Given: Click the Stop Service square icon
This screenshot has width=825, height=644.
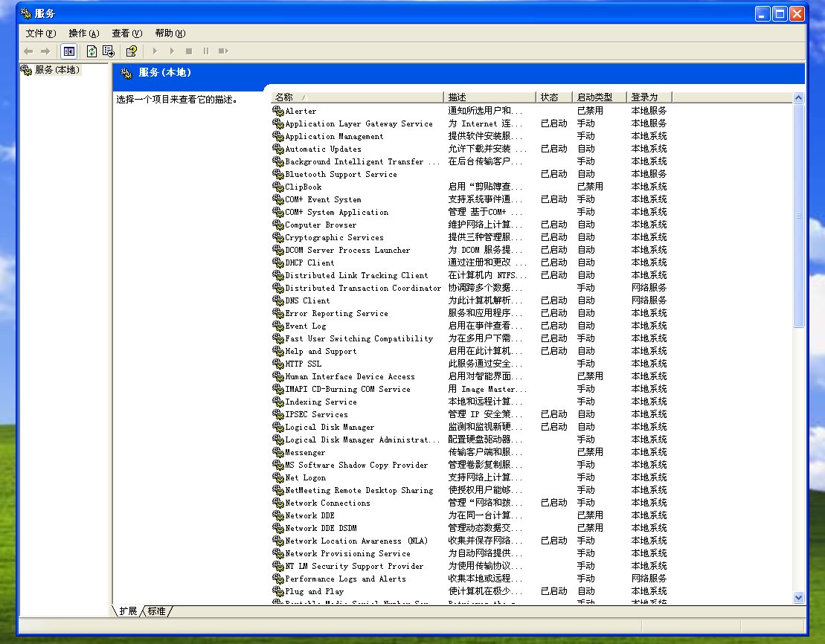Looking at the screenshot, I should coord(189,51).
